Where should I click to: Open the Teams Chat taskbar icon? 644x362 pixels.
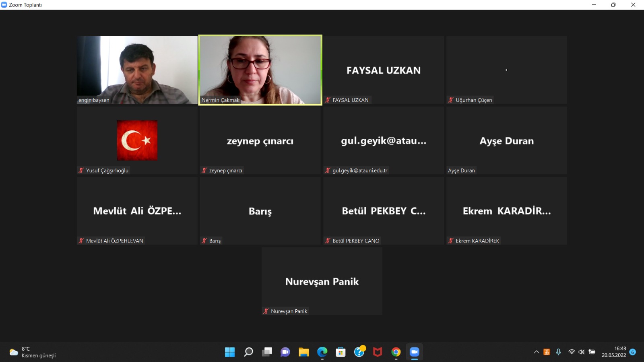285,352
